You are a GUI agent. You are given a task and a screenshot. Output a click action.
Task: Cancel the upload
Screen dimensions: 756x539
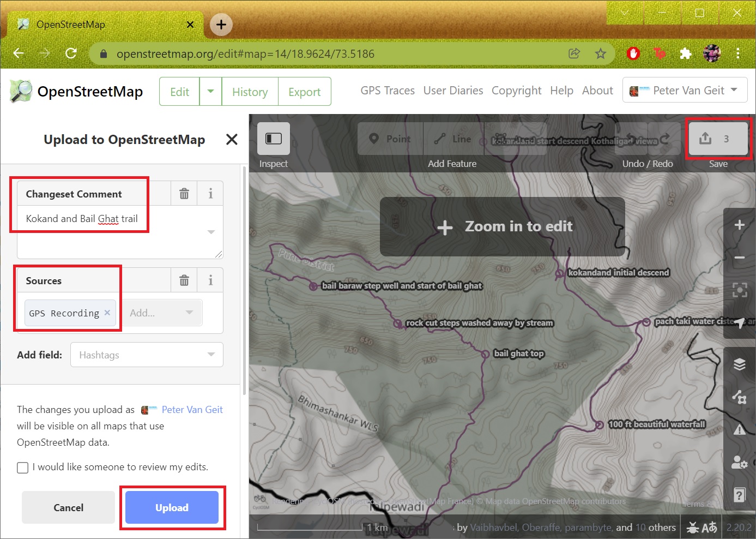pyautogui.click(x=68, y=507)
